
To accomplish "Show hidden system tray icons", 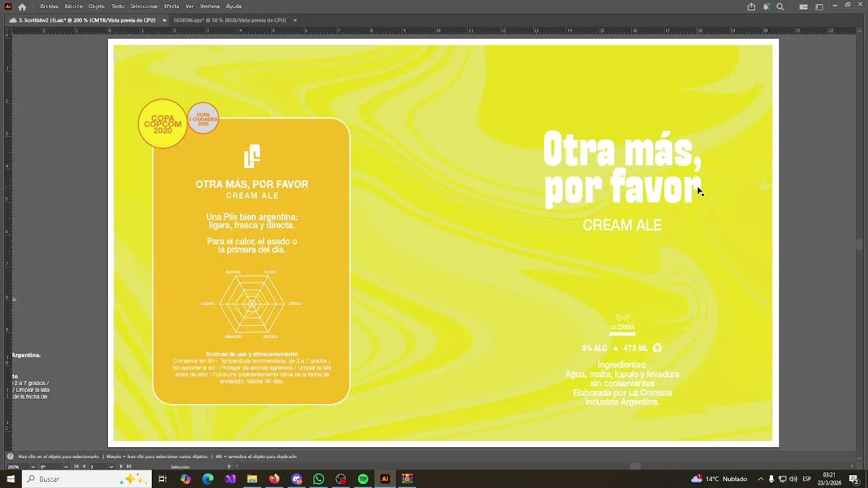I will pyautogui.click(x=760, y=479).
